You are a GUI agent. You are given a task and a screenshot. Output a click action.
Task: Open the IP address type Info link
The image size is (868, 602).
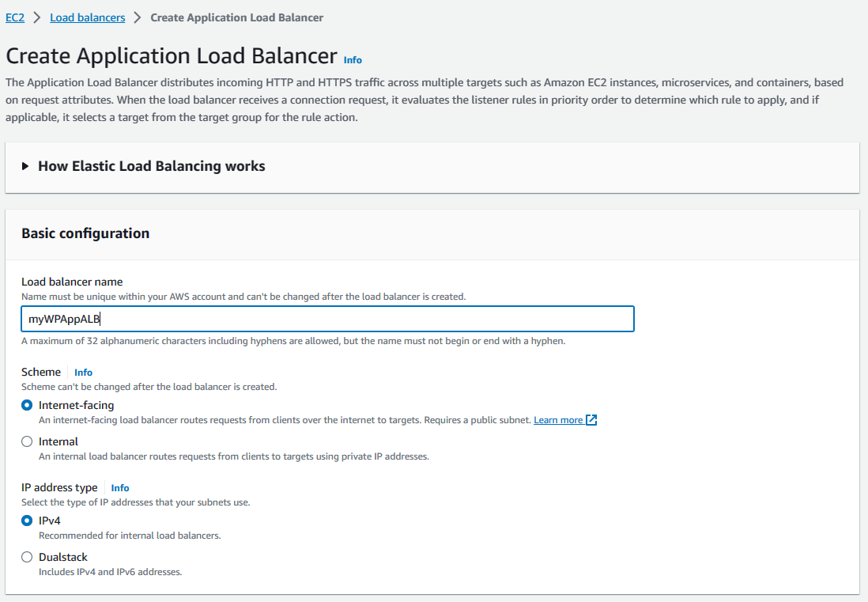point(119,488)
